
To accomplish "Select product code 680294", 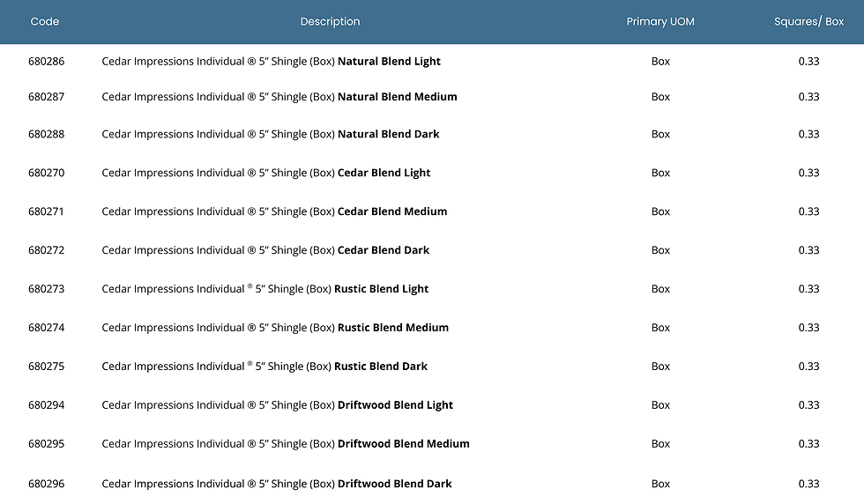I will [x=47, y=405].
